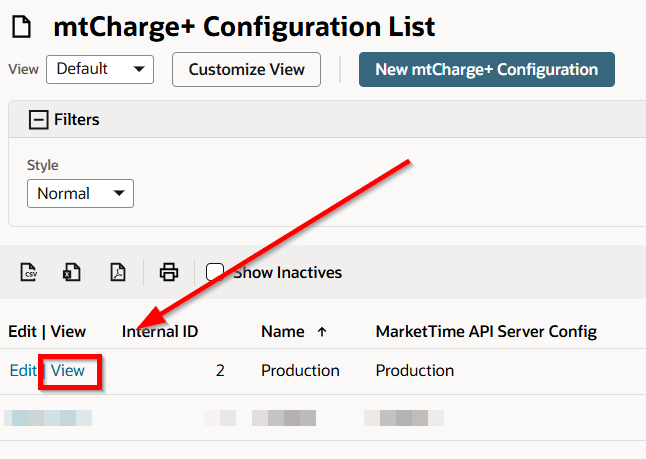Export the list to Excel

[x=72, y=272]
